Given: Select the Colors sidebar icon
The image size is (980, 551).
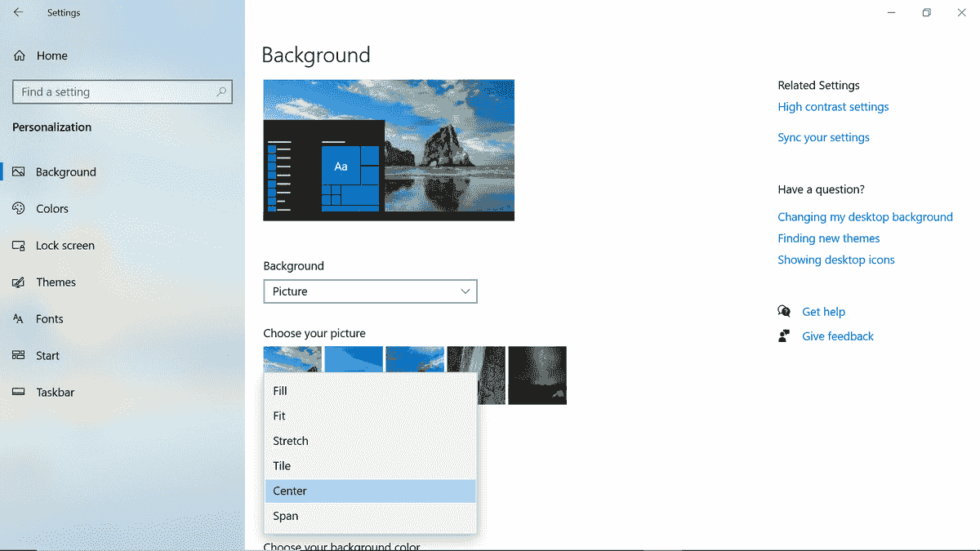Looking at the screenshot, I should [18, 208].
